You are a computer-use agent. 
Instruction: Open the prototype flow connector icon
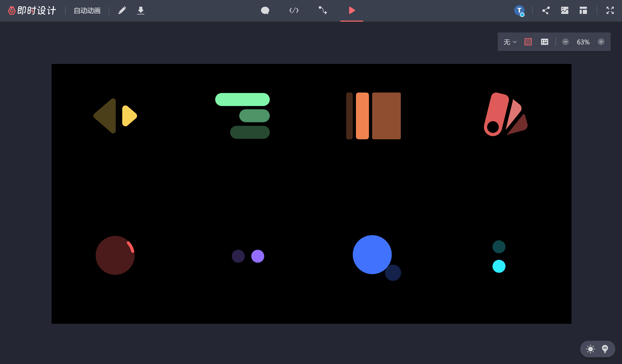point(323,11)
